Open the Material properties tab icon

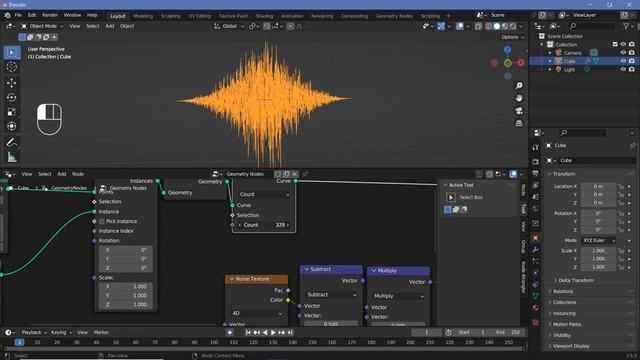pos(536,308)
